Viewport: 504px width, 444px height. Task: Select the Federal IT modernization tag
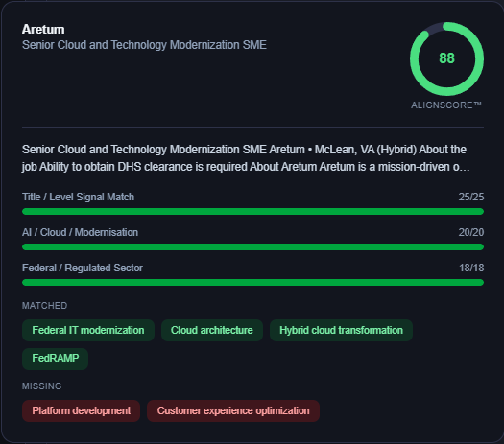[x=88, y=330]
